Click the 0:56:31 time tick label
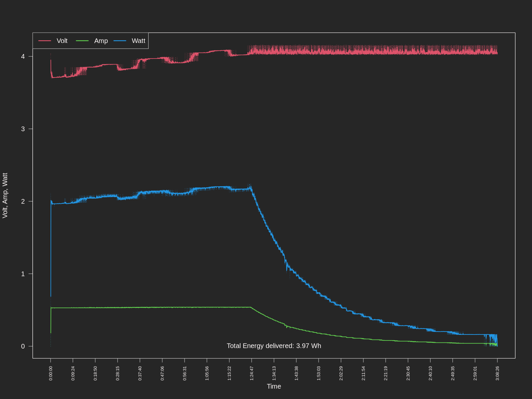This screenshot has height=399, width=532. click(185, 373)
